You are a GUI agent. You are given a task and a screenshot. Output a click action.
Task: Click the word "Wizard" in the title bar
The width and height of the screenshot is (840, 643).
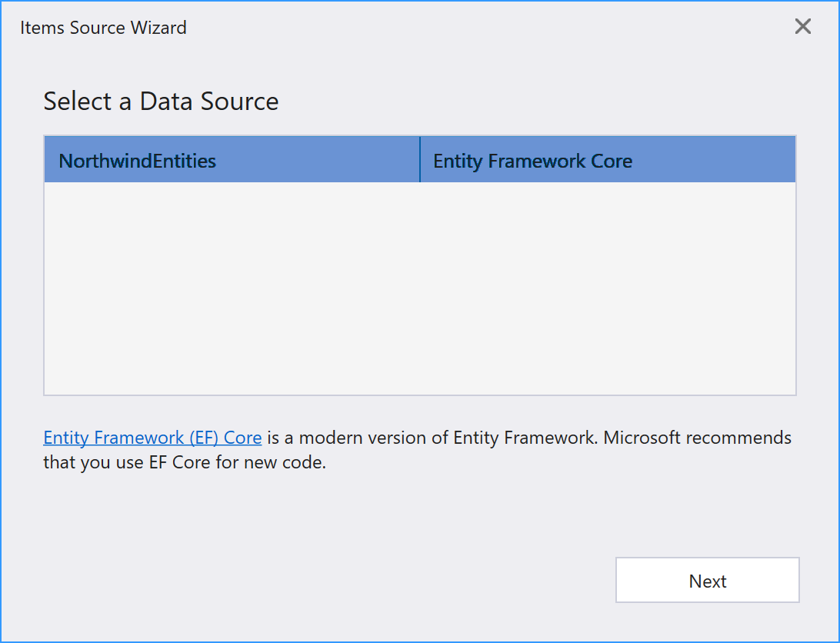(x=159, y=28)
